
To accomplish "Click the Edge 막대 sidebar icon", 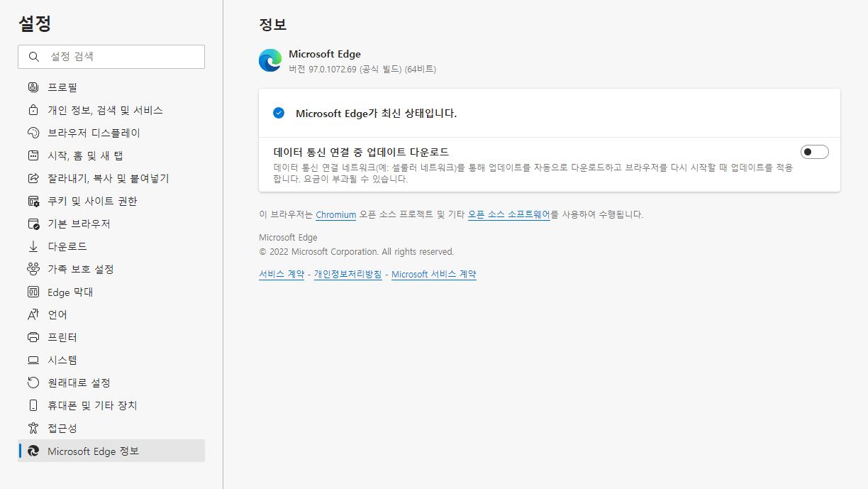I will click(x=33, y=292).
